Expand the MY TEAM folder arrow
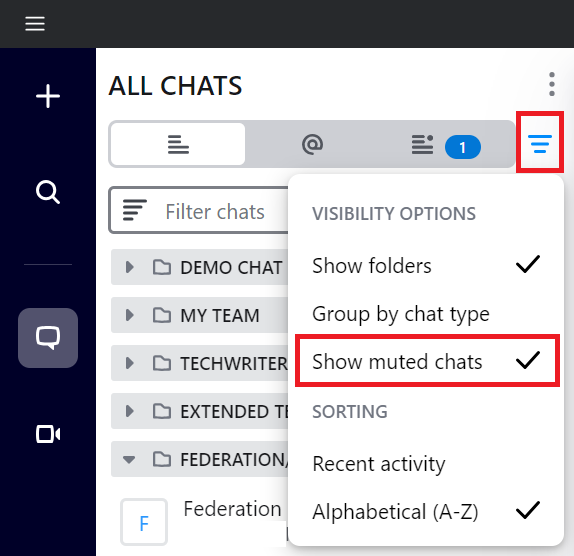The width and height of the screenshot is (574, 556). [129, 315]
